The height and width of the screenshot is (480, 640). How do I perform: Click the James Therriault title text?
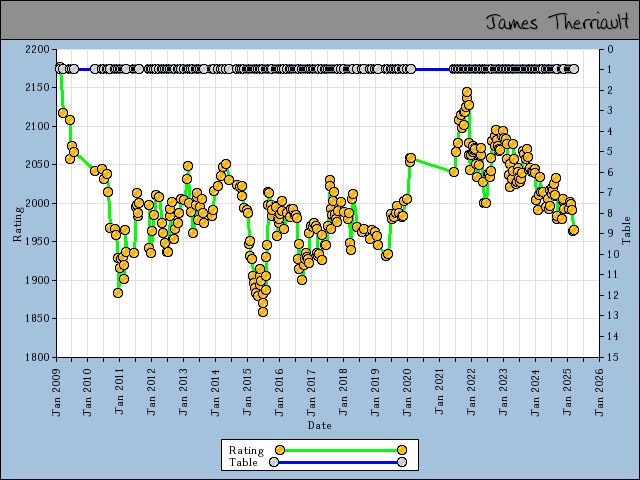[557, 21]
